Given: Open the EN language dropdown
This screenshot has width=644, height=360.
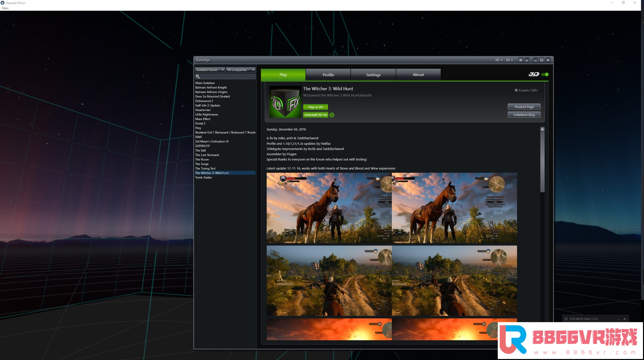Looking at the screenshot, I should click(x=509, y=60).
